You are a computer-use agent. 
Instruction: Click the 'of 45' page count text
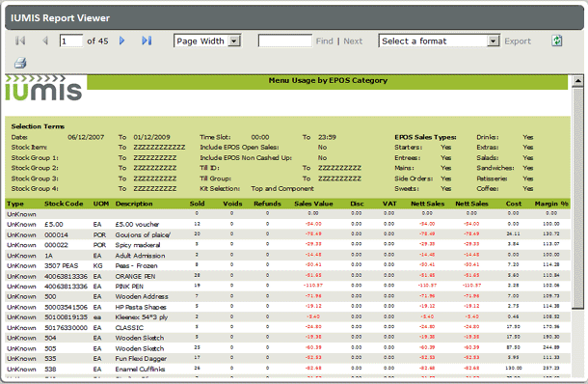tap(97, 41)
